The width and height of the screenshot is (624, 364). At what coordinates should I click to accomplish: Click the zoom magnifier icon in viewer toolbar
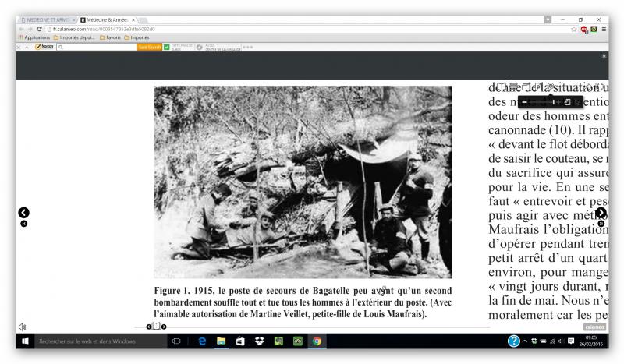point(550,87)
